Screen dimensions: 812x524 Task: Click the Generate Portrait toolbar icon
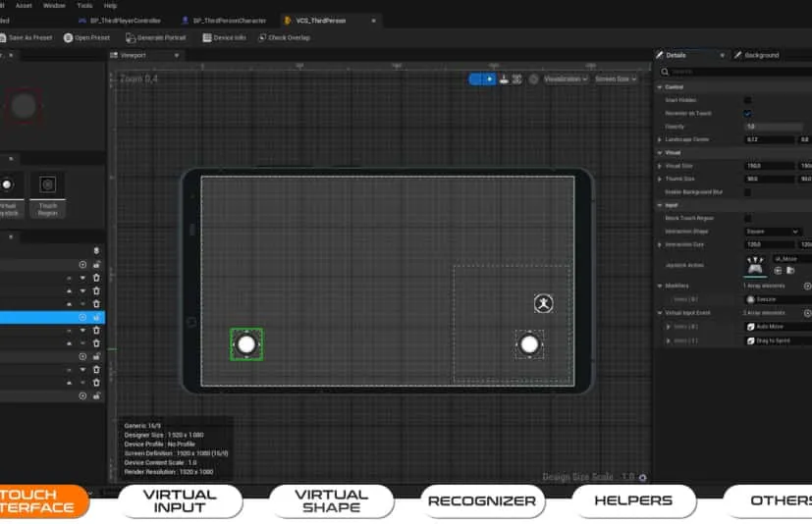(x=131, y=37)
